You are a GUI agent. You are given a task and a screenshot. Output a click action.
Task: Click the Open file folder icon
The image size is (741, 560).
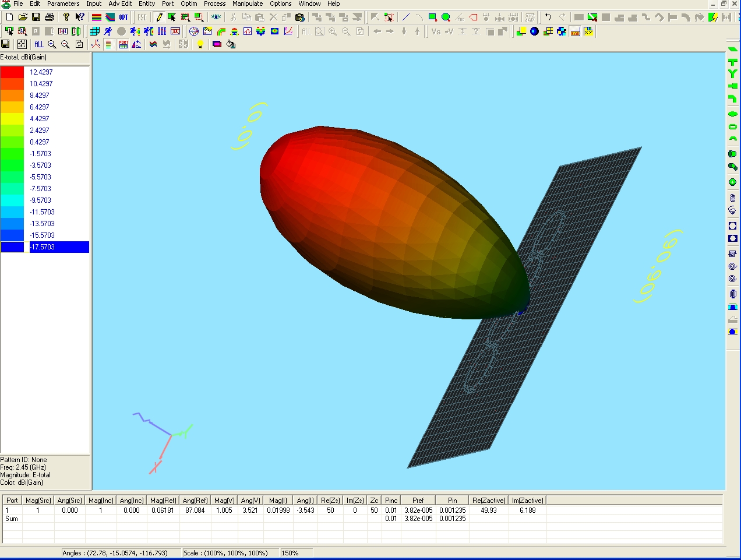point(23,17)
